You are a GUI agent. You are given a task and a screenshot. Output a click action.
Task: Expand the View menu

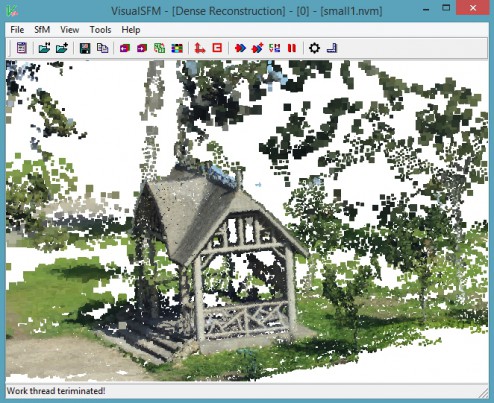pos(70,30)
